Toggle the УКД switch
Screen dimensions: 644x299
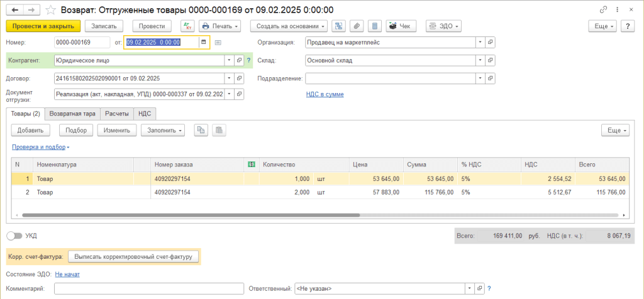(x=14, y=236)
